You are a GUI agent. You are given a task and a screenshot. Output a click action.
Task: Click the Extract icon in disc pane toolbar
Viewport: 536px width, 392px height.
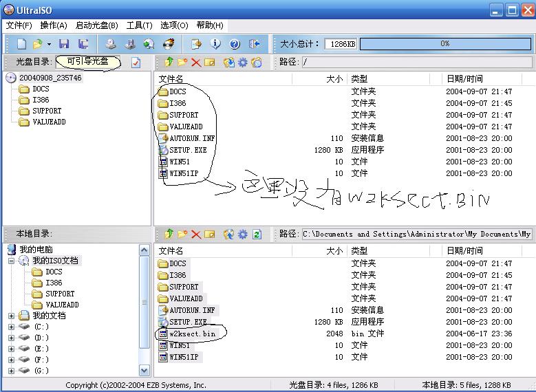[x=229, y=62]
